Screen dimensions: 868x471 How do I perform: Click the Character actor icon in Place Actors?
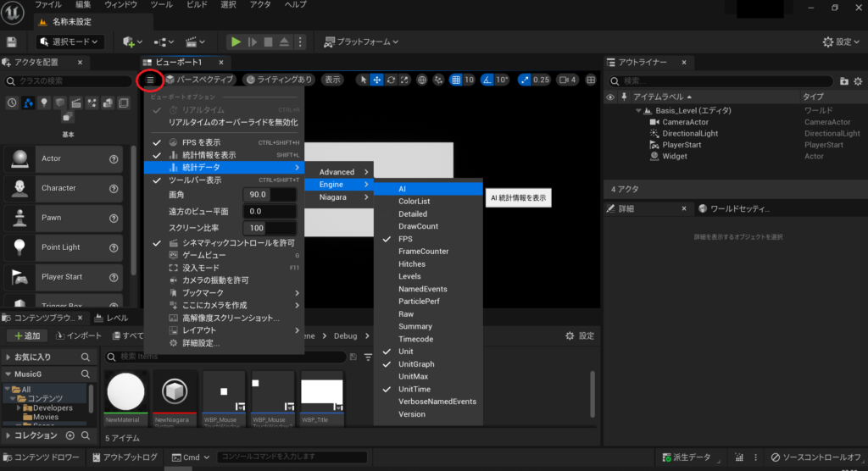19,188
